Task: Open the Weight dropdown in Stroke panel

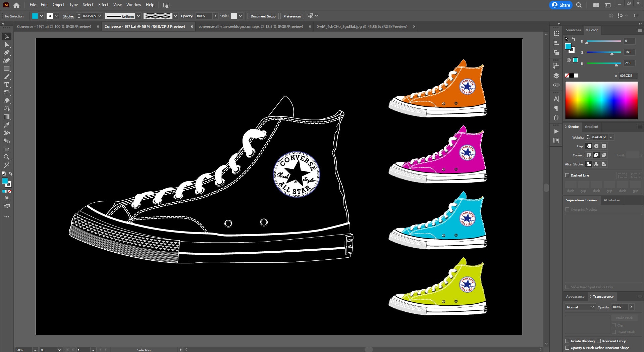Action: click(611, 137)
